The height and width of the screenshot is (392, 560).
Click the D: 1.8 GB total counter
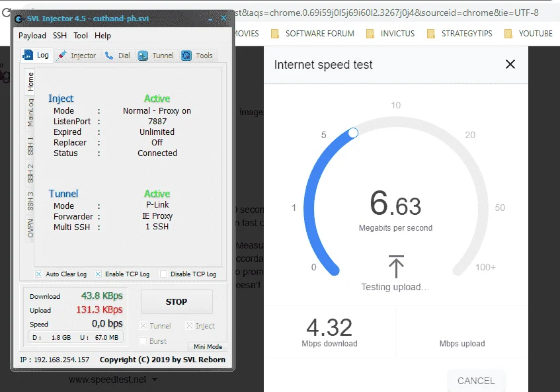(x=52, y=337)
